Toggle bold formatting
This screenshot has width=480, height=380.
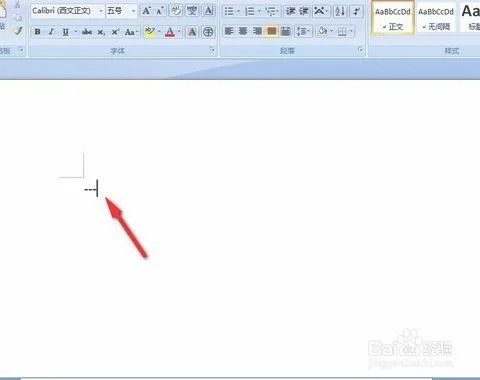pyautogui.click(x=37, y=32)
